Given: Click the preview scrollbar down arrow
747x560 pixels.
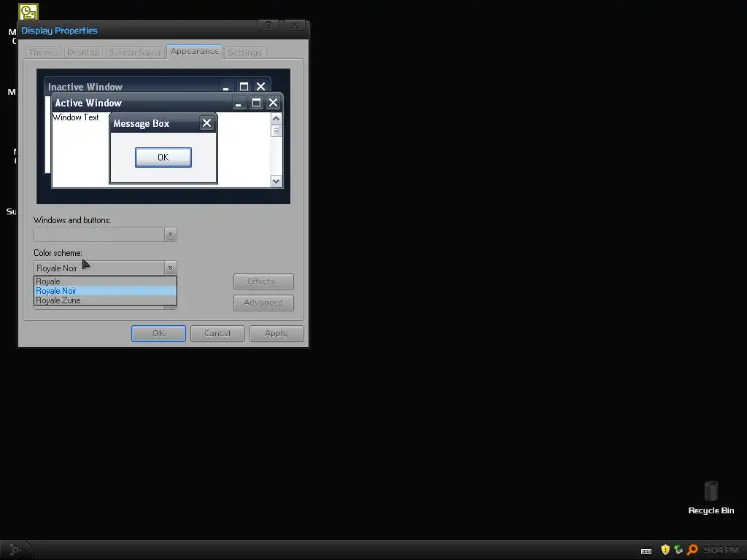Looking at the screenshot, I should click(276, 182).
